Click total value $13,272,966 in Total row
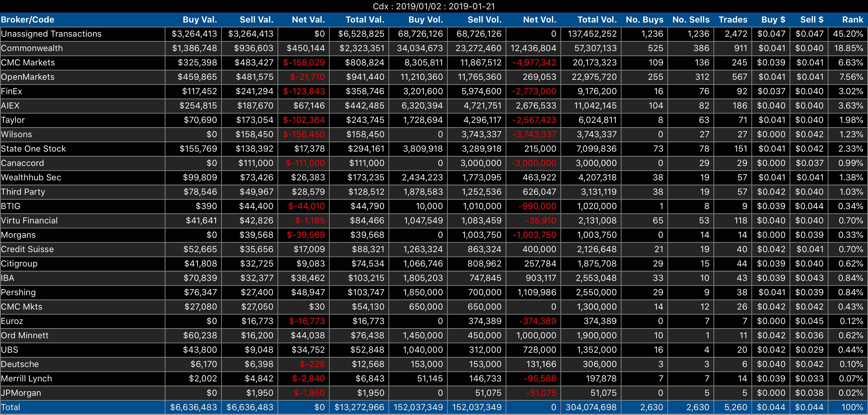Image resolution: width=868 pixels, height=415 pixels. coord(359,407)
